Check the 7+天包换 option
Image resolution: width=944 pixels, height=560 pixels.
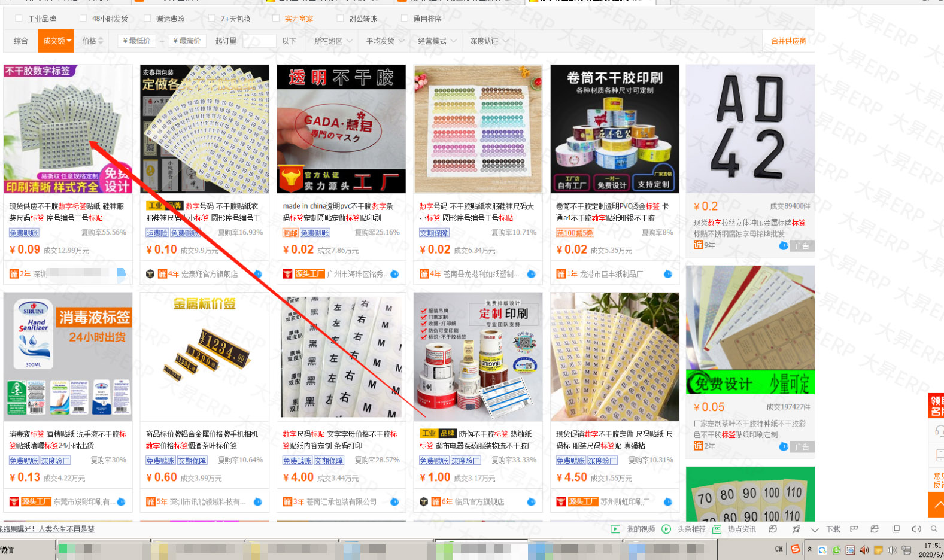point(212,19)
